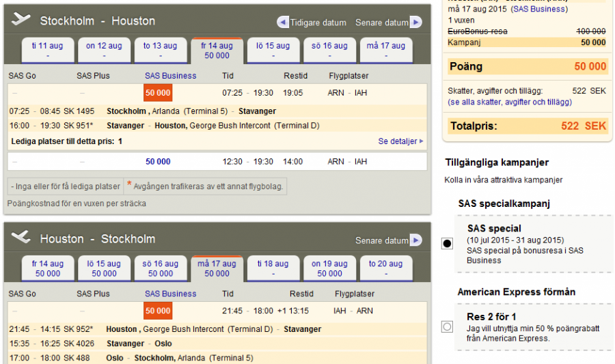The width and height of the screenshot is (615, 364).
Task: Open link se alla skatter, avgifter och tillägg
Action: (x=510, y=102)
